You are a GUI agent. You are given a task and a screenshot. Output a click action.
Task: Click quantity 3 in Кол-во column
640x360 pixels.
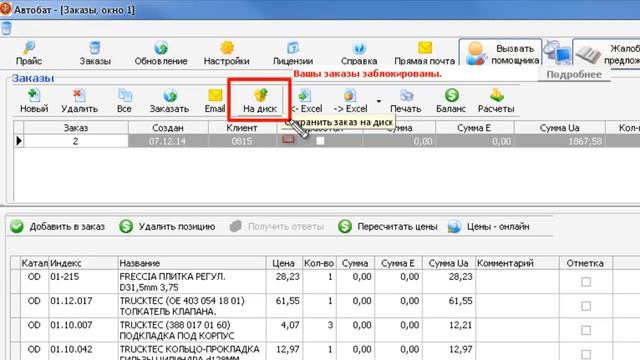pos(319,330)
